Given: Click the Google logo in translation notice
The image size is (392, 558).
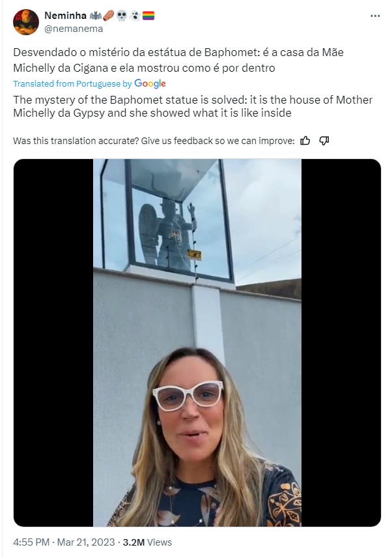Looking at the screenshot, I should pos(150,83).
